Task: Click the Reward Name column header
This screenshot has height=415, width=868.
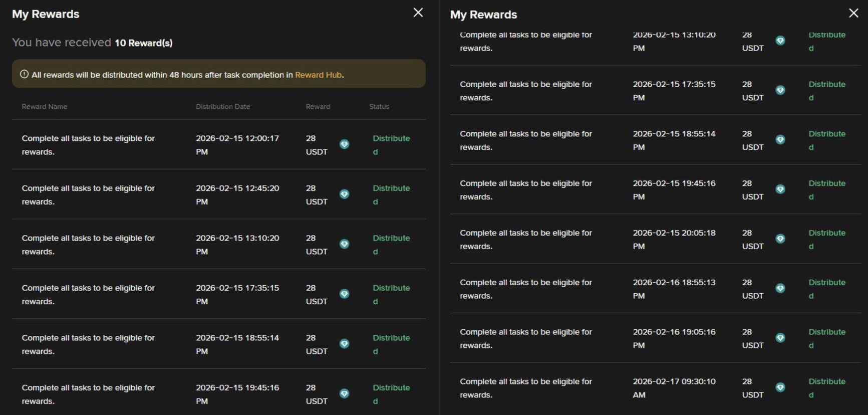Action: [45, 107]
